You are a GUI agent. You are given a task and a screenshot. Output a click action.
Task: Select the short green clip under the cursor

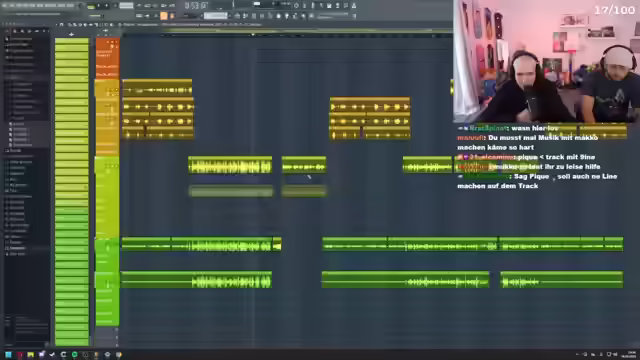click(304, 165)
